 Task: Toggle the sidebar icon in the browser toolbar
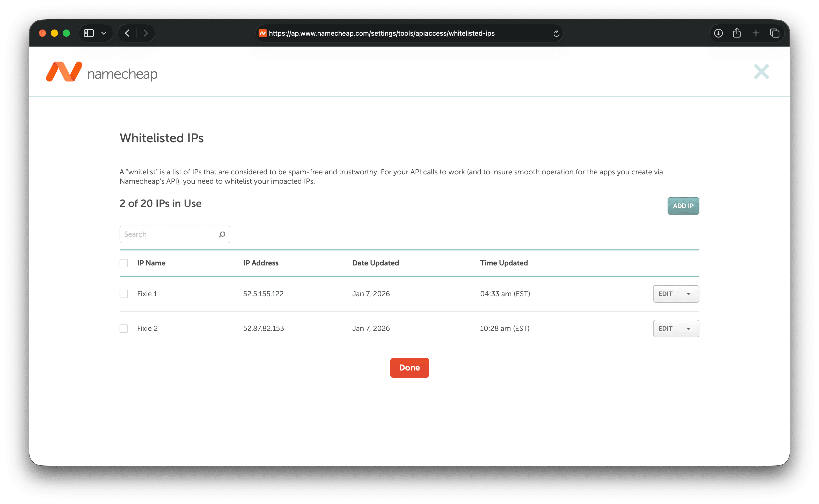click(89, 33)
